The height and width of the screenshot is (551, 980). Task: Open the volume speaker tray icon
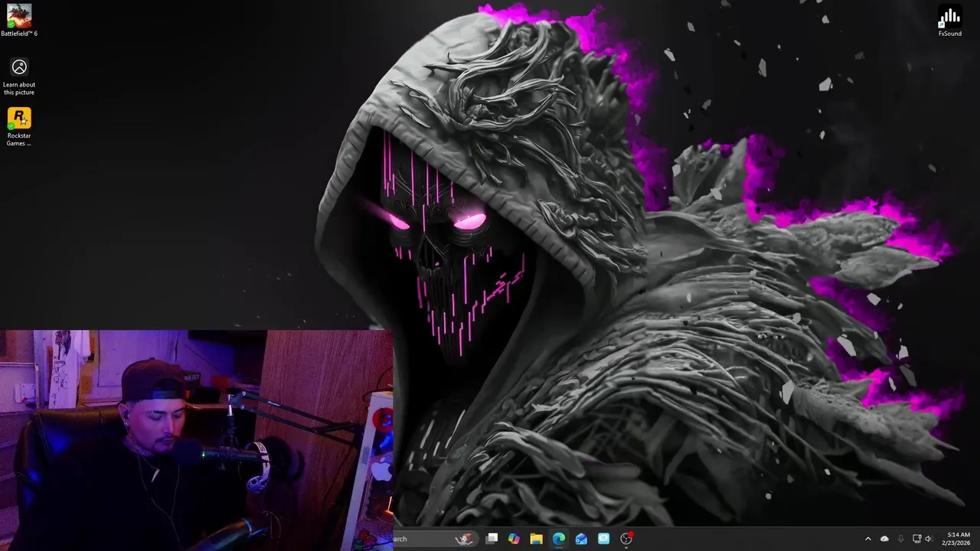click(928, 539)
